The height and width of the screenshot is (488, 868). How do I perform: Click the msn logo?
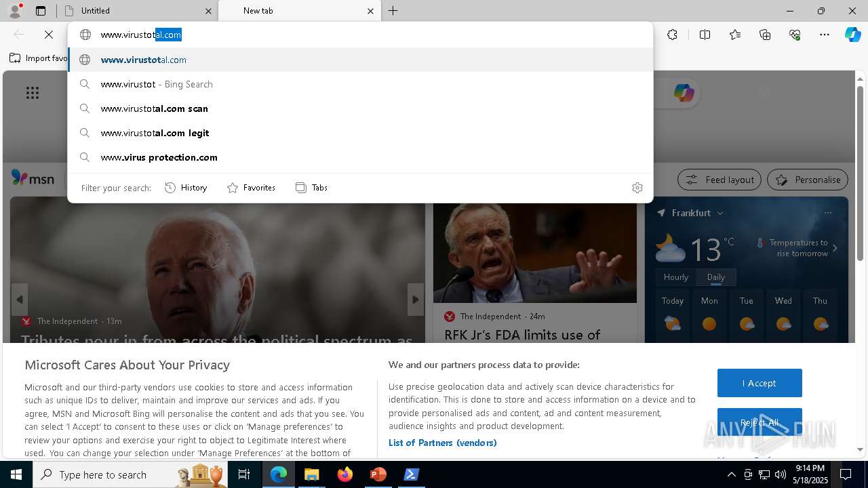click(x=33, y=178)
